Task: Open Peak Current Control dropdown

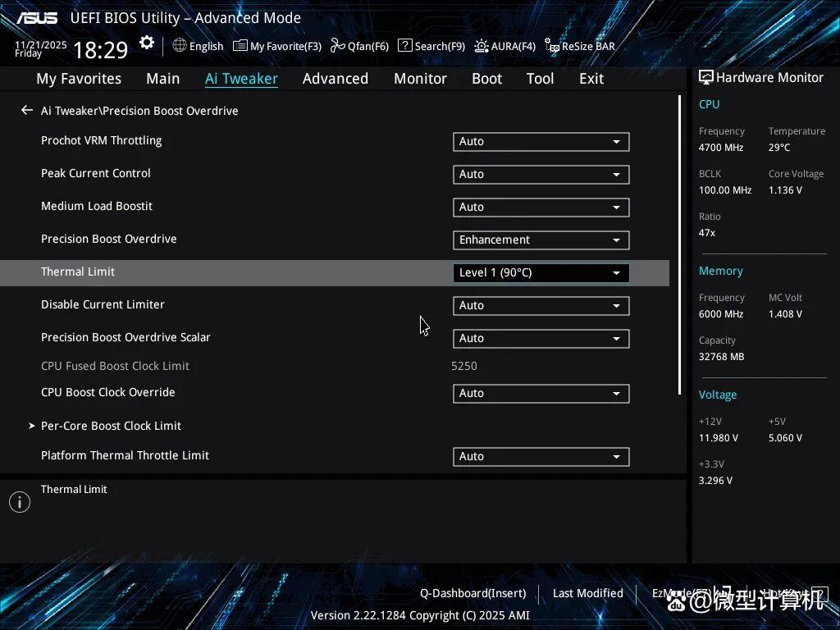Action: 541,175
